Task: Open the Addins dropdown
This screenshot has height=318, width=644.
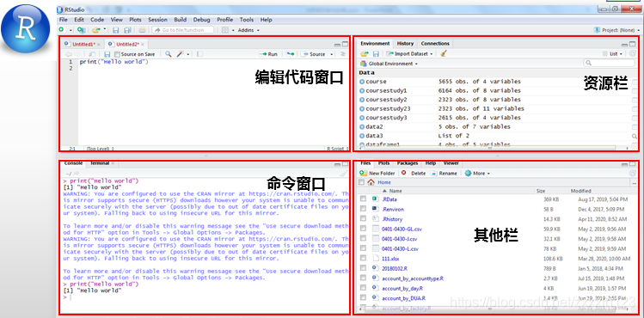Action: pyautogui.click(x=248, y=30)
